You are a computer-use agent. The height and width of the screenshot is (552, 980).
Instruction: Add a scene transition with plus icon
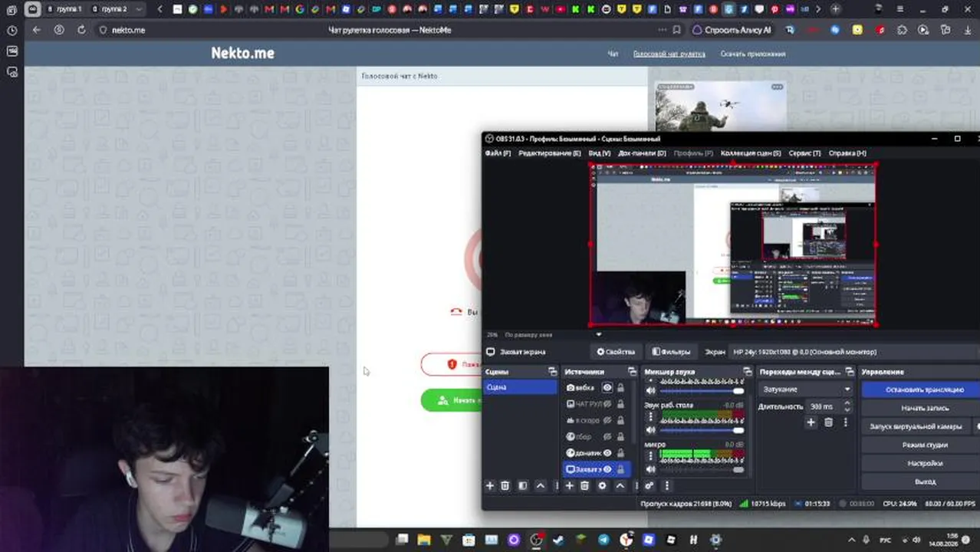(x=811, y=422)
